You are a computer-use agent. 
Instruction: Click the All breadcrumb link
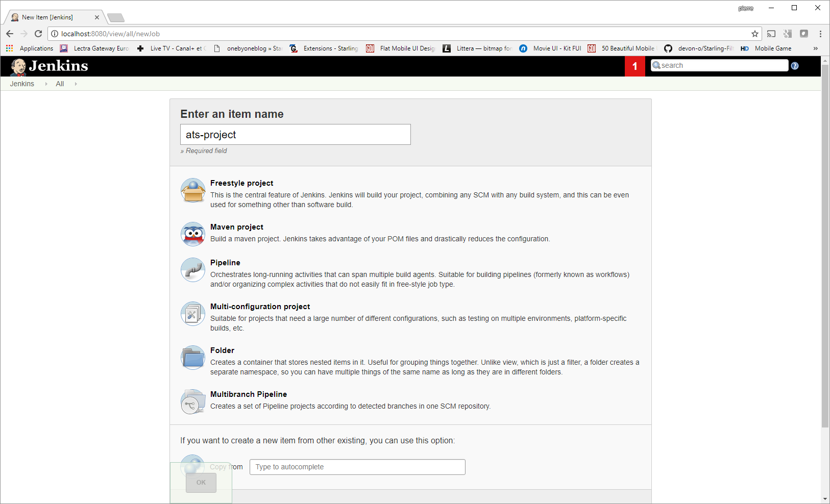(60, 84)
